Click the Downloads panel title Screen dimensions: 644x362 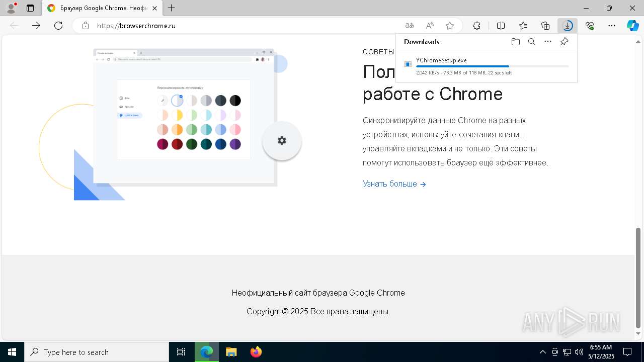pos(422,42)
